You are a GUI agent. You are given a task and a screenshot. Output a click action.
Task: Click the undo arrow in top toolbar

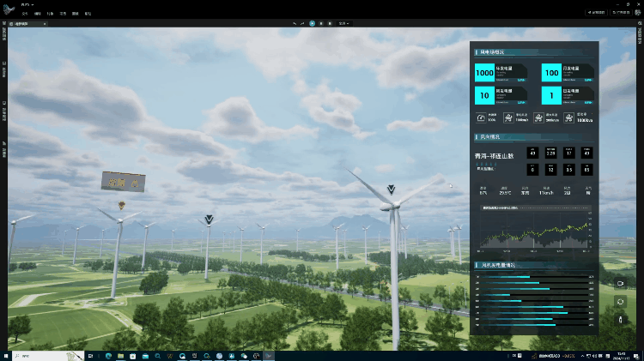tap(295, 23)
